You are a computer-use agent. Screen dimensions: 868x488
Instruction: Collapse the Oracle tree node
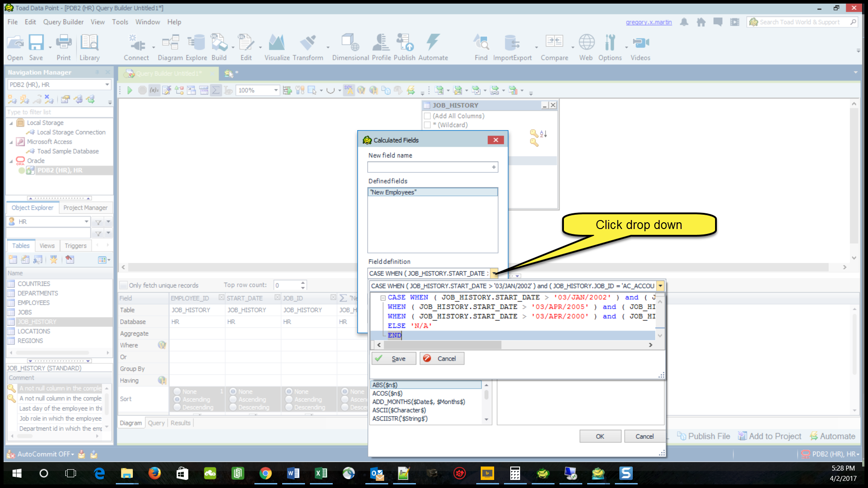11,161
